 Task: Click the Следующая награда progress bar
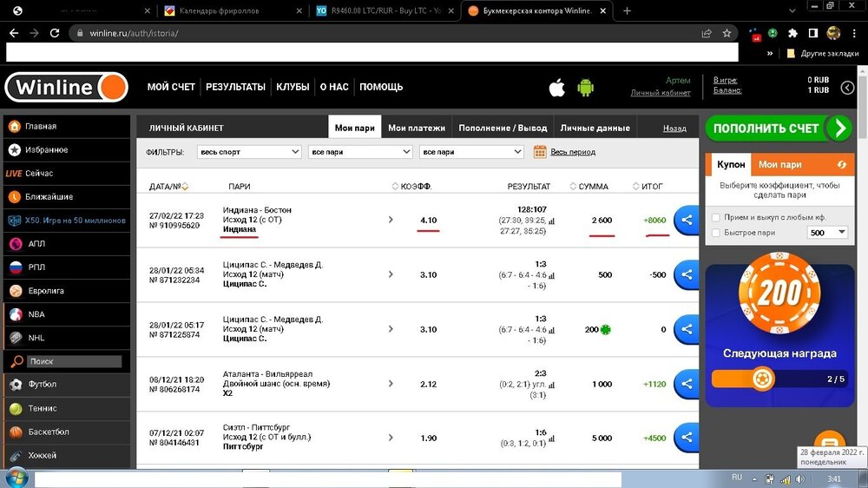(x=778, y=379)
